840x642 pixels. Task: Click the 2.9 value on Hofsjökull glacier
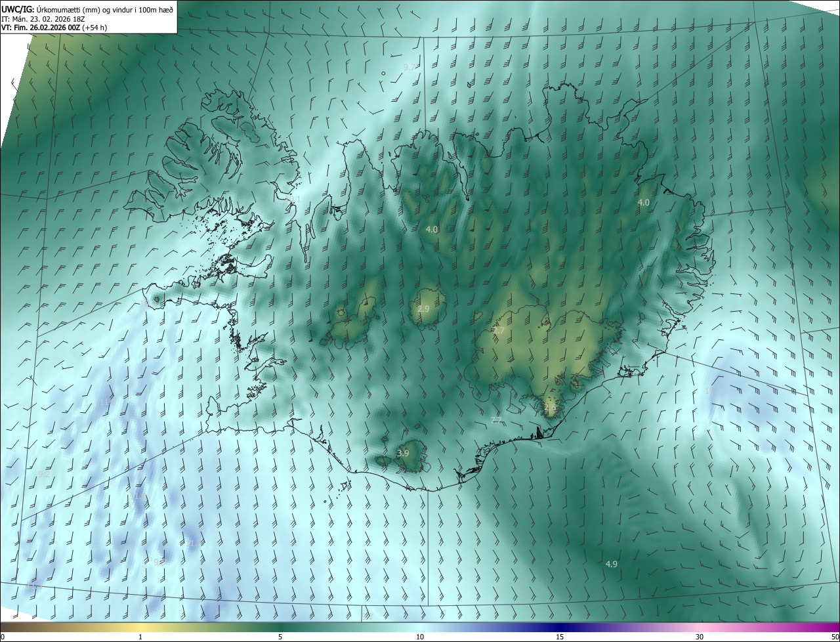[x=423, y=309]
